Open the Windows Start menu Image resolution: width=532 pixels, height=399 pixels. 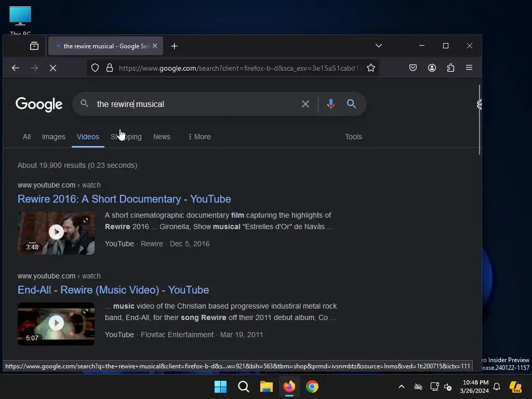click(x=220, y=387)
